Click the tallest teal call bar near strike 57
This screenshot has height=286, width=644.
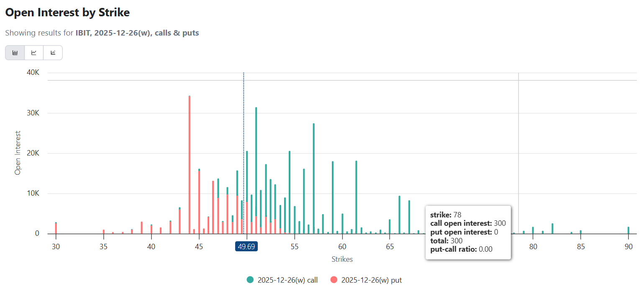[x=313, y=176]
